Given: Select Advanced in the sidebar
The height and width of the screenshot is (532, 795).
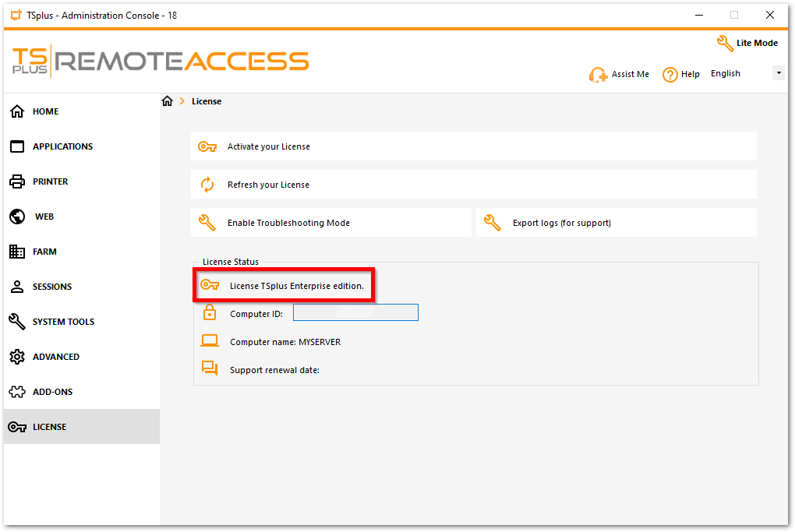Looking at the screenshot, I should 55,357.
